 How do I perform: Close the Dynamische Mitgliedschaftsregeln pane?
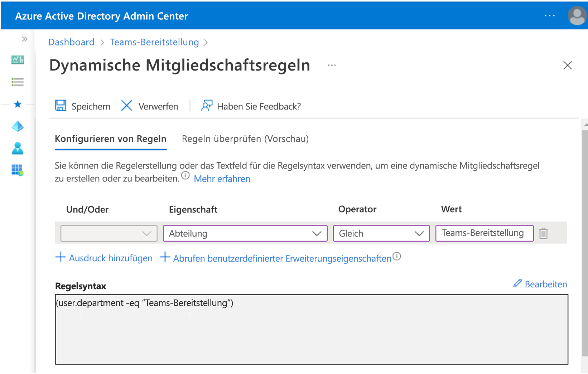(568, 65)
